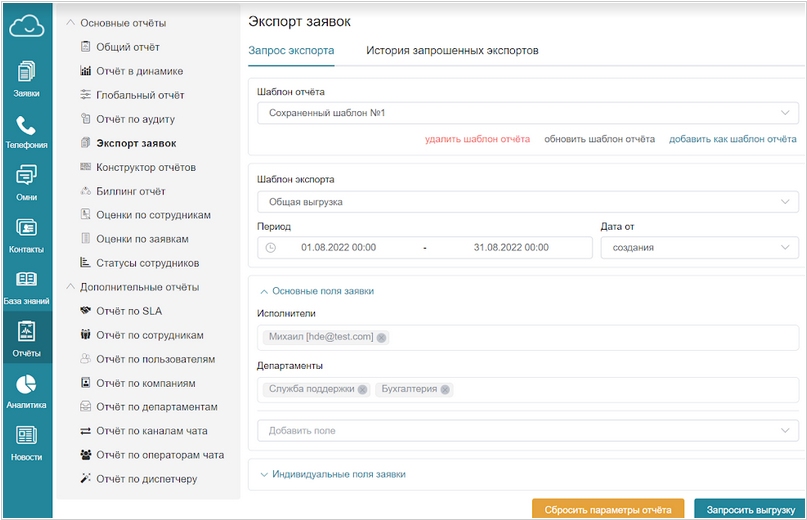Viewport: 807px width, 520px height.
Task: Open the Заявки section in sidebar
Action: point(26,79)
